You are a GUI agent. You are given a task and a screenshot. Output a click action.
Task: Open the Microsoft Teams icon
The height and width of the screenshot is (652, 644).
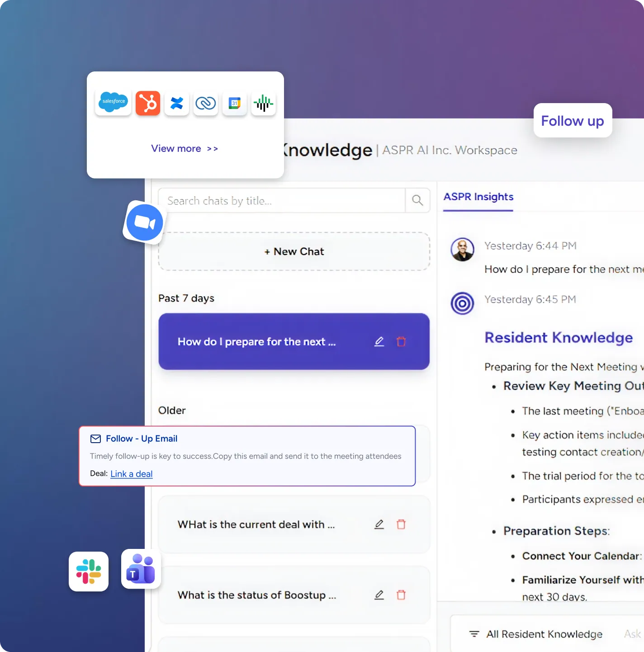click(141, 569)
